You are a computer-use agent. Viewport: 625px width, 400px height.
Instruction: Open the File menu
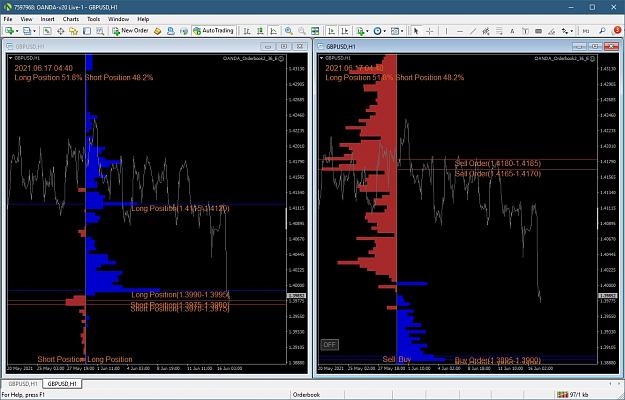(x=8, y=19)
